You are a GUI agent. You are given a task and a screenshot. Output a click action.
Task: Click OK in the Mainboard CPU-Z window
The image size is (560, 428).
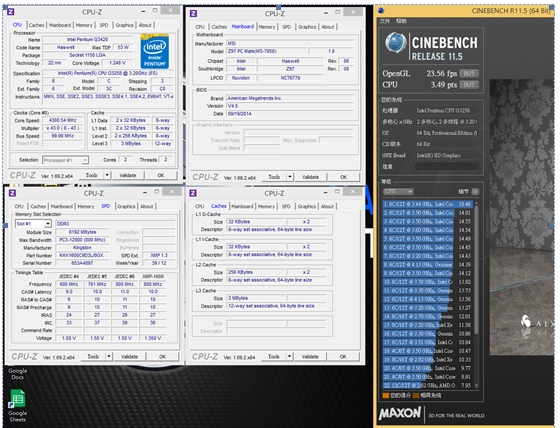point(344,177)
